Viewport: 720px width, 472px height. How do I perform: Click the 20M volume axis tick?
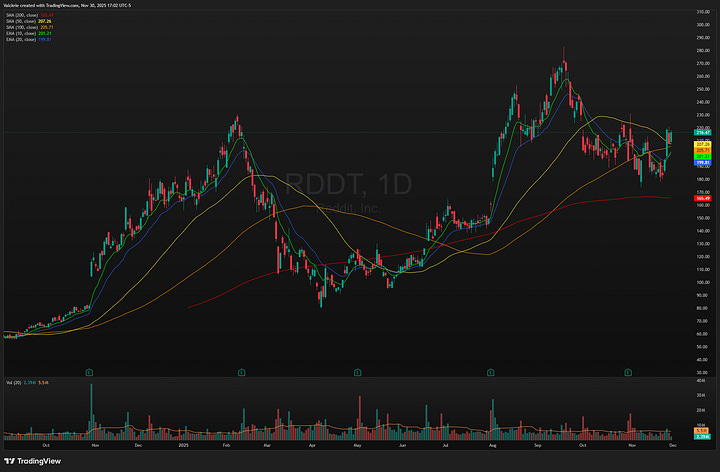[701, 410]
